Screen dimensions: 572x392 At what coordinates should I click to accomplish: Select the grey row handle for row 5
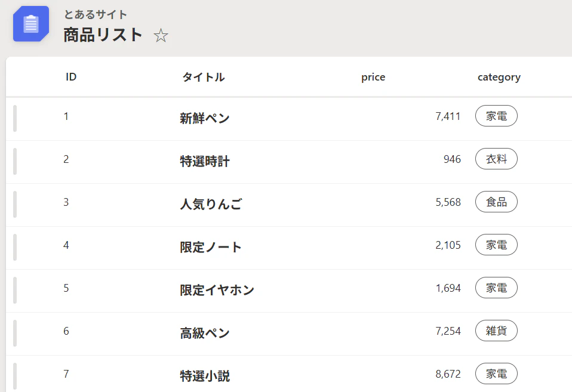[14, 290]
